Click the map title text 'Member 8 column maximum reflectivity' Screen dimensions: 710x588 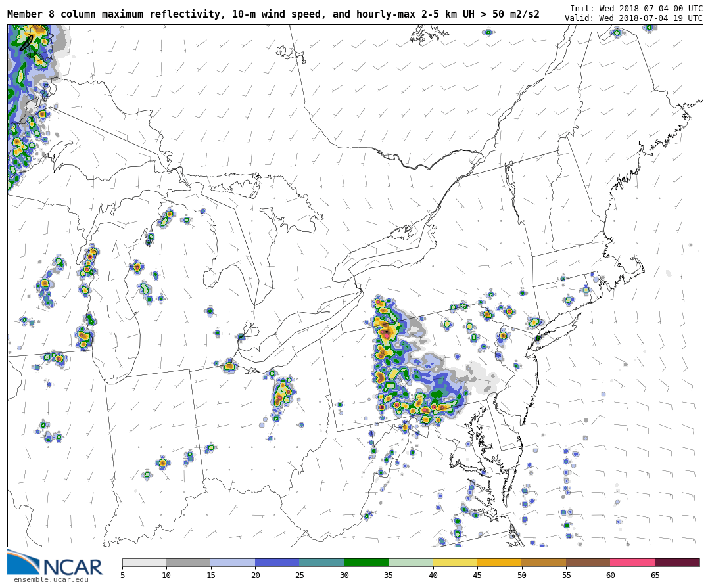(x=116, y=14)
